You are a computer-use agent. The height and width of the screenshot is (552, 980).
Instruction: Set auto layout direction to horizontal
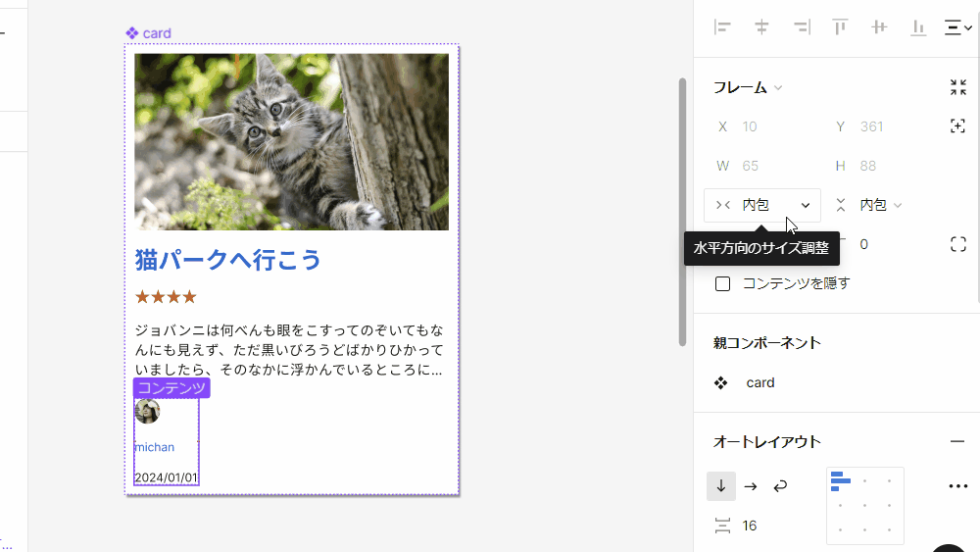pyautogui.click(x=751, y=486)
